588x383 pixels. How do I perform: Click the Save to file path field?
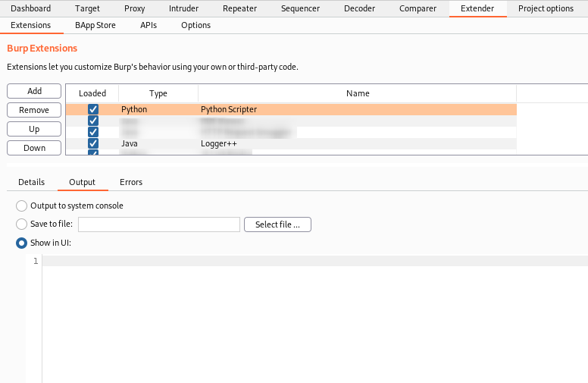click(x=159, y=224)
